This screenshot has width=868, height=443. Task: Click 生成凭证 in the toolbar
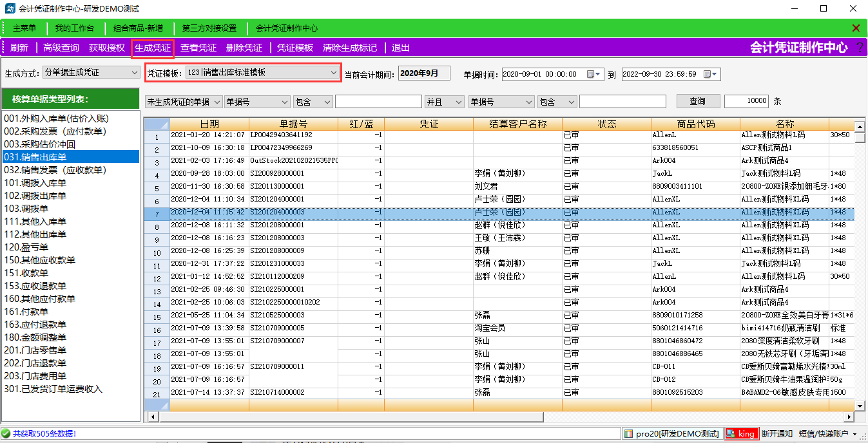(153, 48)
